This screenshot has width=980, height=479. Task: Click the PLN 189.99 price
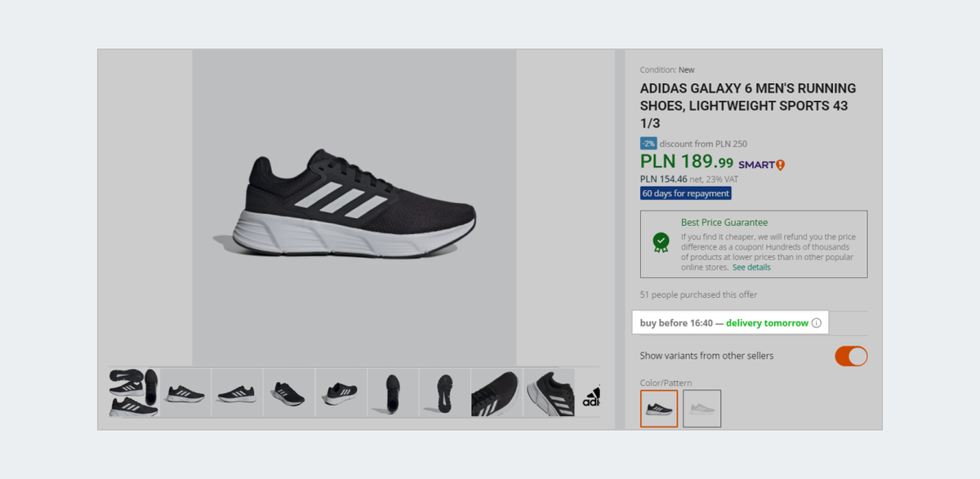687,162
